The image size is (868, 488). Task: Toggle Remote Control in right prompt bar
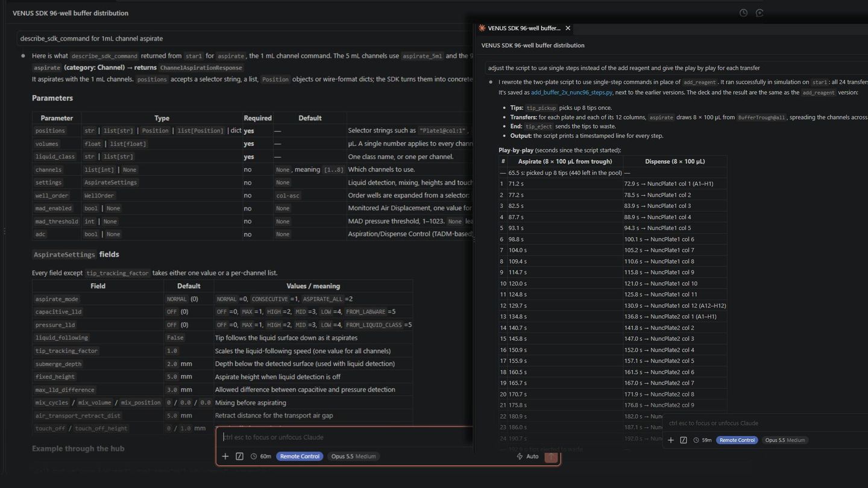[737, 440]
